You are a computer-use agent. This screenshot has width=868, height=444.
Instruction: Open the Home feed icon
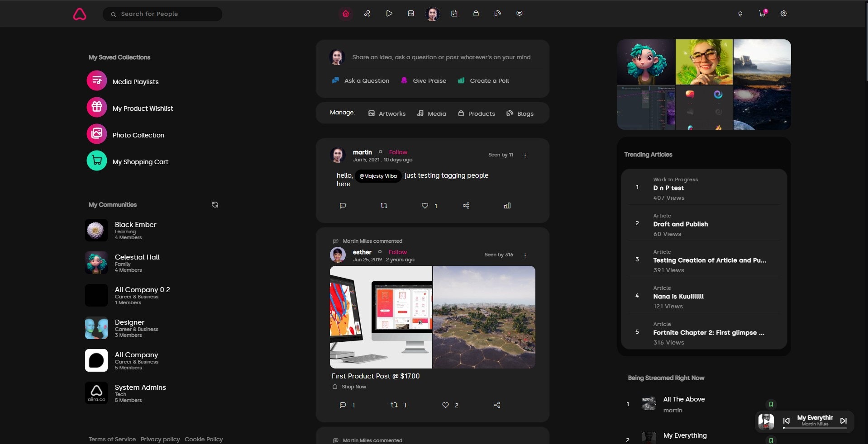pyautogui.click(x=345, y=13)
